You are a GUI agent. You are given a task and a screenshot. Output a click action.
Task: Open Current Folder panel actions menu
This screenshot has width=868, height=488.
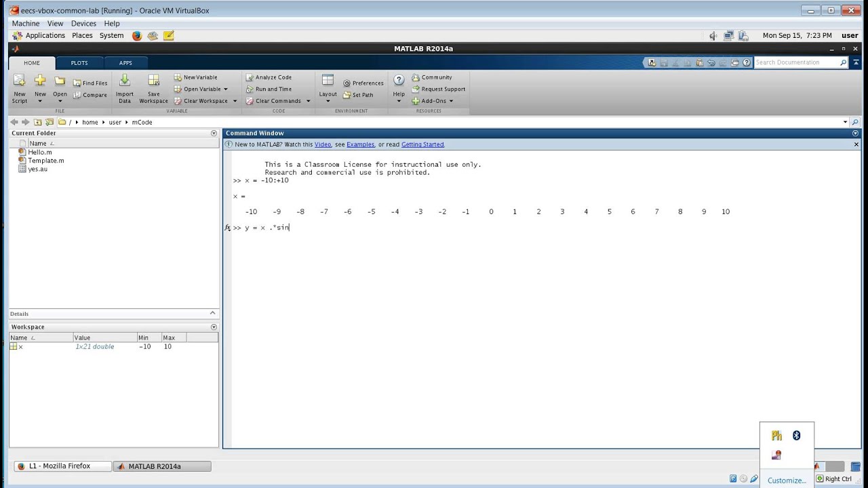[x=214, y=134]
